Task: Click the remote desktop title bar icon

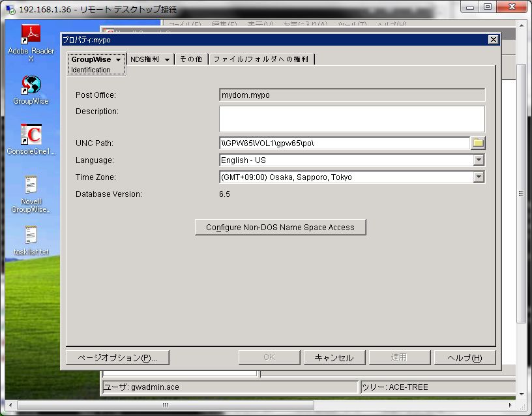Action: click(11, 10)
